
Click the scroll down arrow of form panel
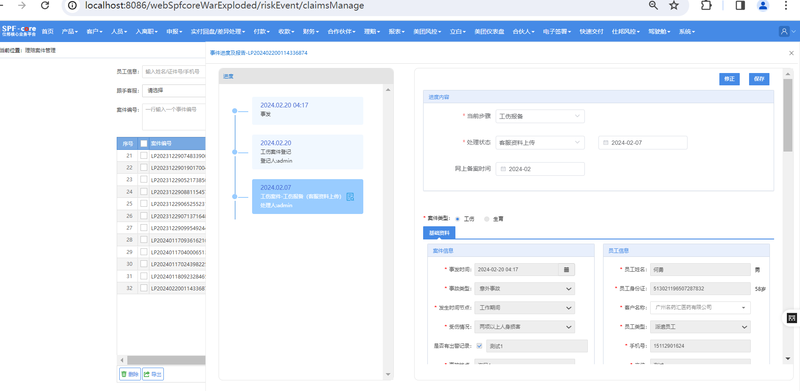pos(788,359)
